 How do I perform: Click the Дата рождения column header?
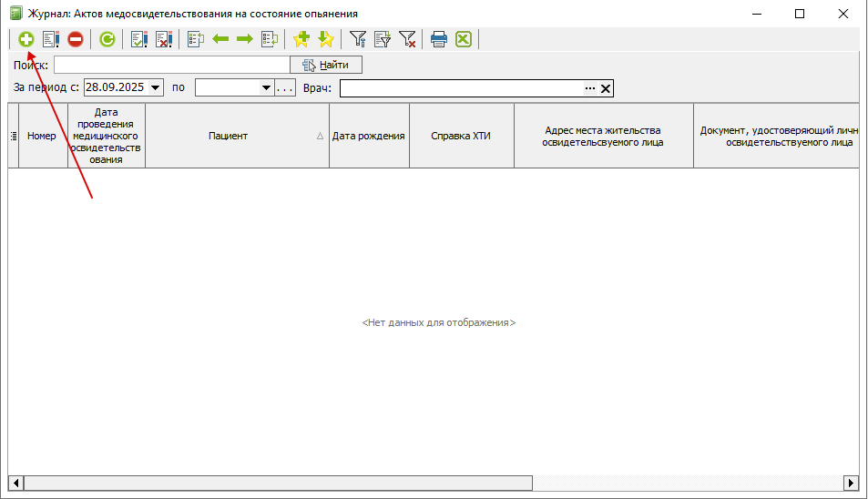click(368, 136)
